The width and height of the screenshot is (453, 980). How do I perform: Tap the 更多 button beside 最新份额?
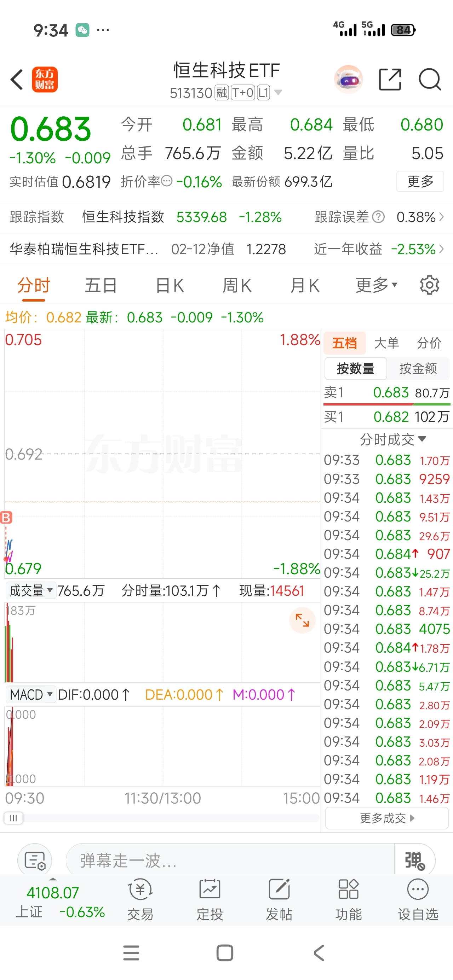pos(420,181)
